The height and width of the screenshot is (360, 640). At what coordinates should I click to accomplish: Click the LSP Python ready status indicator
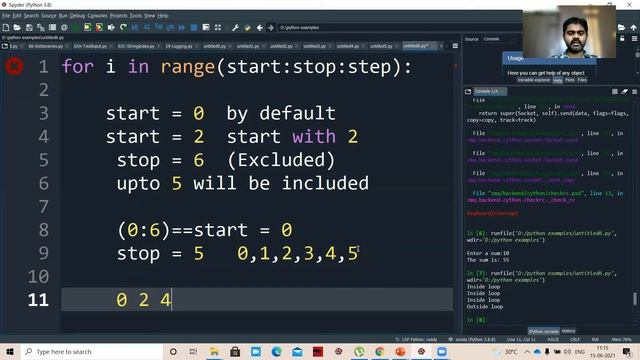click(416, 339)
